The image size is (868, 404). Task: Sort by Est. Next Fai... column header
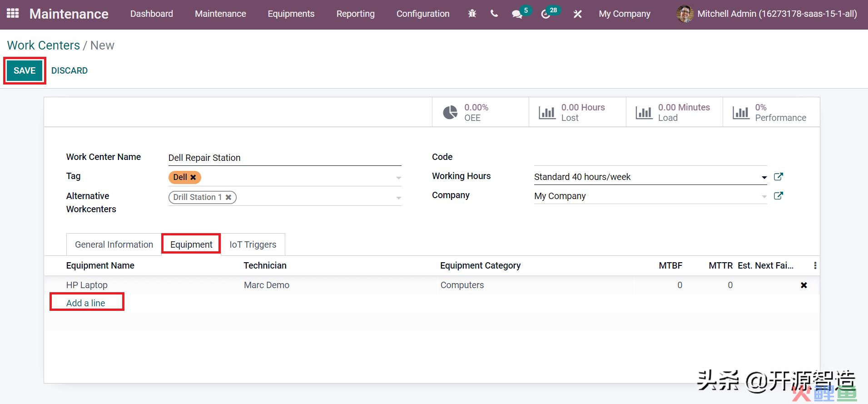coord(766,265)
